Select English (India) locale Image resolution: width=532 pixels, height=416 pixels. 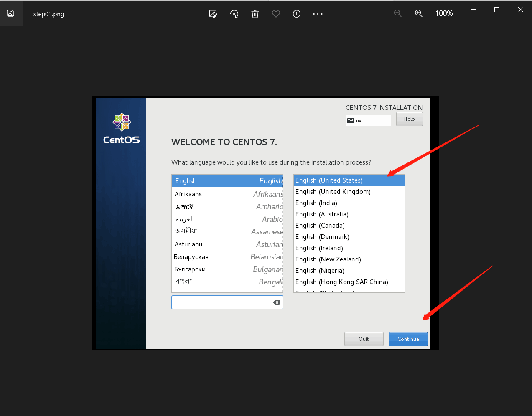pos(349,203)
